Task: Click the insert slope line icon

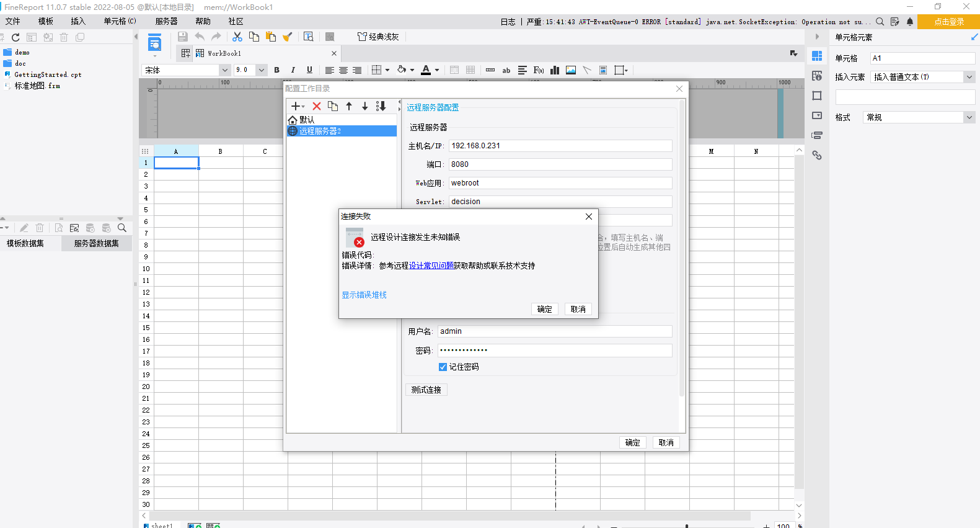Action: click(587, 70)
